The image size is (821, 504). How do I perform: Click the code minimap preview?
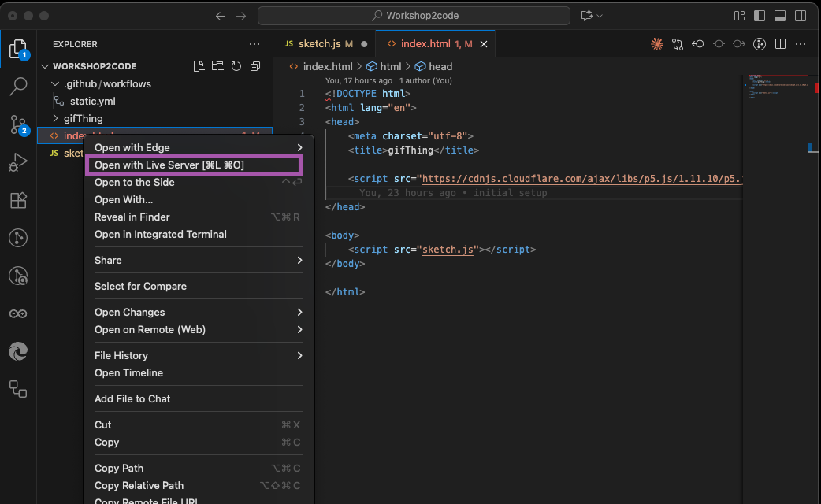(x=778, y=87)
